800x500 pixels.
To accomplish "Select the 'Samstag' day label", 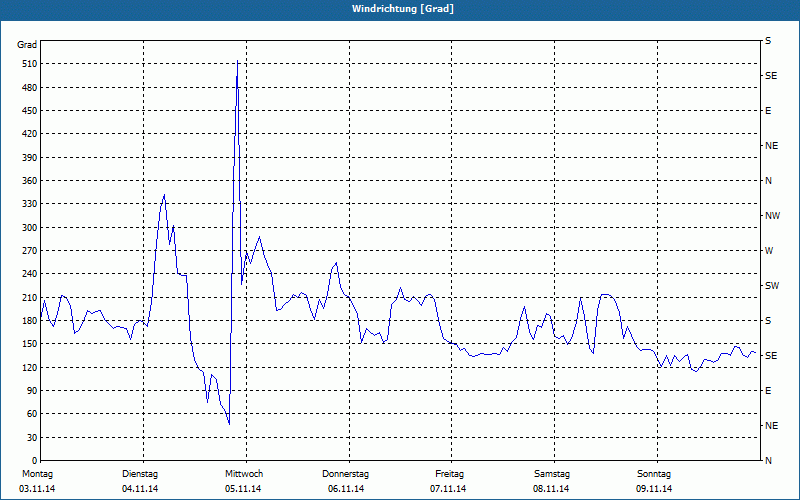I will point(552,474).
